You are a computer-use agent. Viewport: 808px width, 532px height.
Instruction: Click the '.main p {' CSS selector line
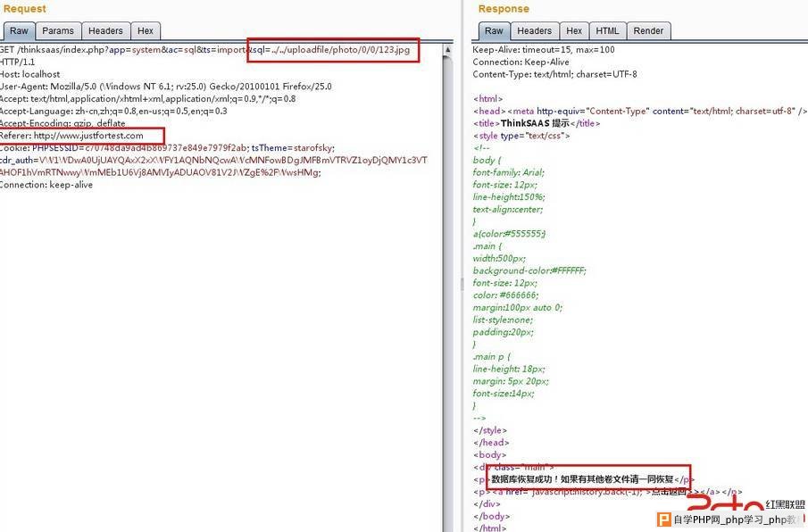(x=492, y=356)
